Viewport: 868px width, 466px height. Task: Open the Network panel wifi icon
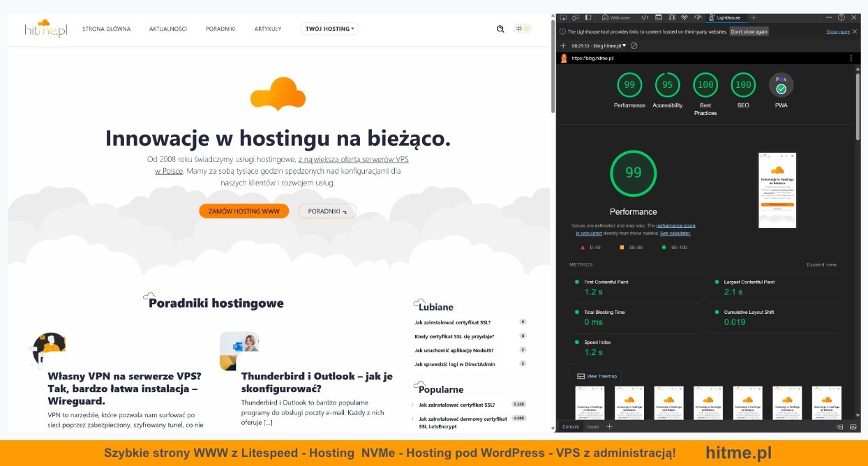(x=684, y=17)
